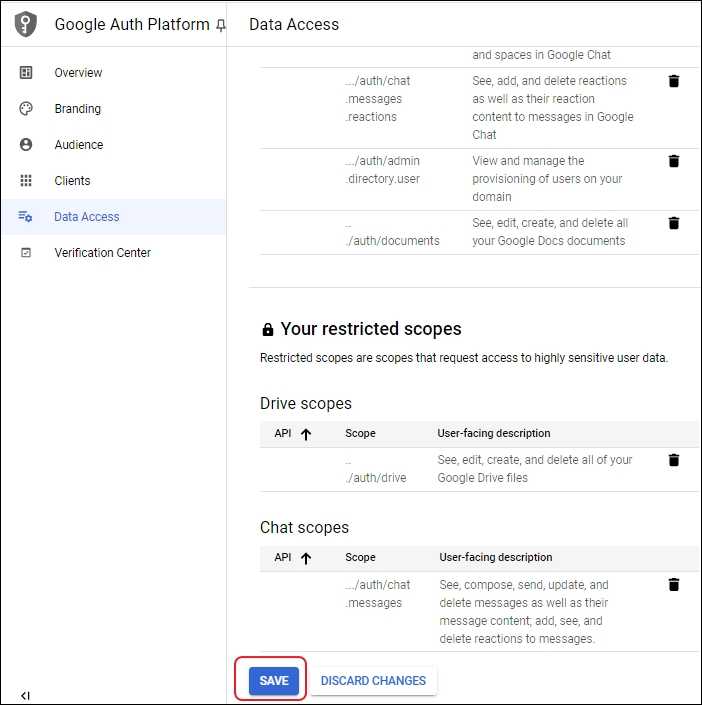Delete the auth/drive restricted scope
The width and height of the screenshot is (702, 705).
pyautogui.click(x=674, y=460)
